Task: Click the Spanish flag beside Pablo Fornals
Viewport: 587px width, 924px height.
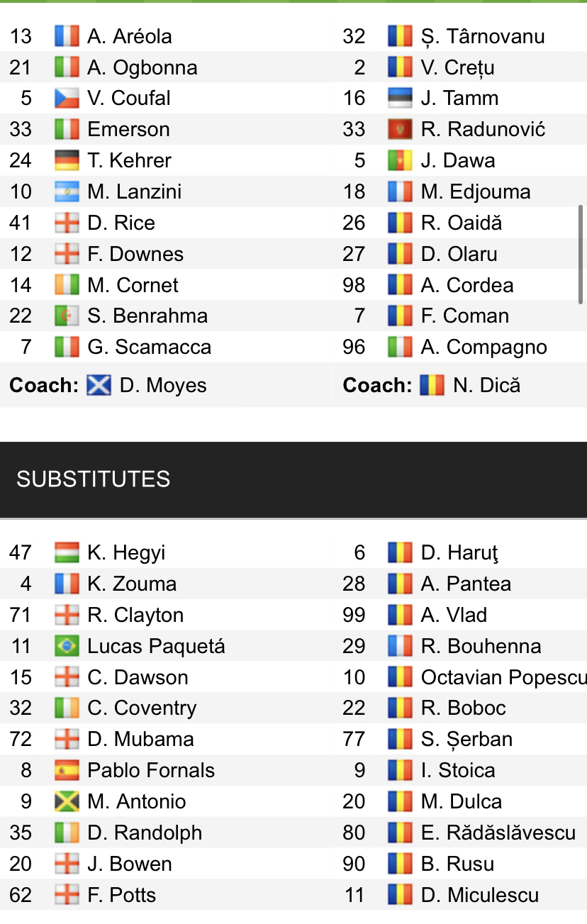Action: (x=67, y=771)
